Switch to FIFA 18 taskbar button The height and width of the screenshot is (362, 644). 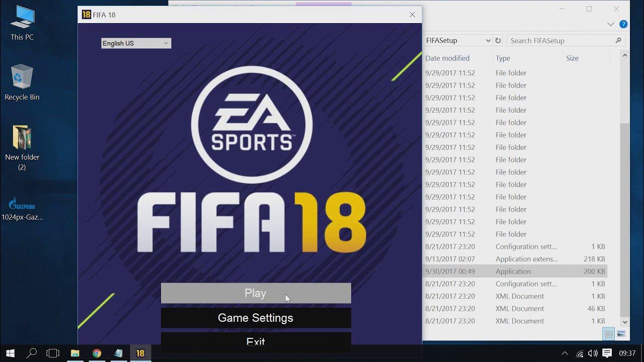tap(140, 353)
